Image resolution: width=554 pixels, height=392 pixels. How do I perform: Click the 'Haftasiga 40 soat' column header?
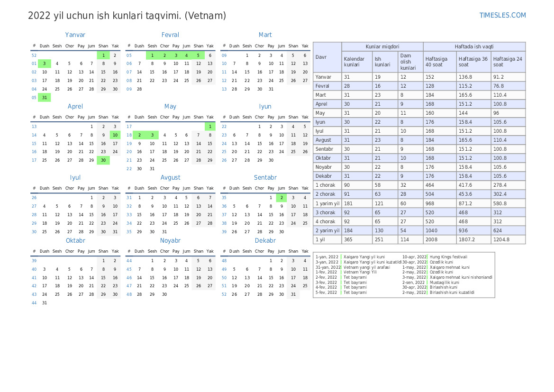pos(439,62)
